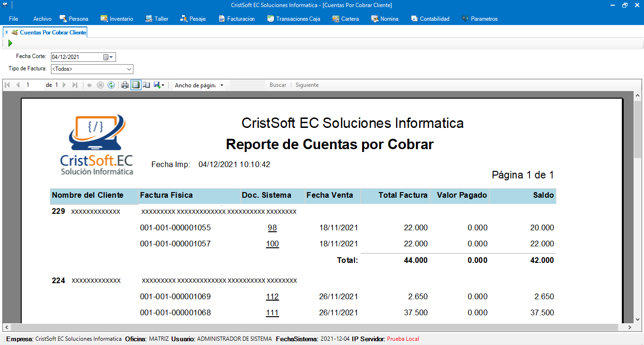Click client code 224
Image resolution: width=644 pixels, height=345 pixels.
58,280
